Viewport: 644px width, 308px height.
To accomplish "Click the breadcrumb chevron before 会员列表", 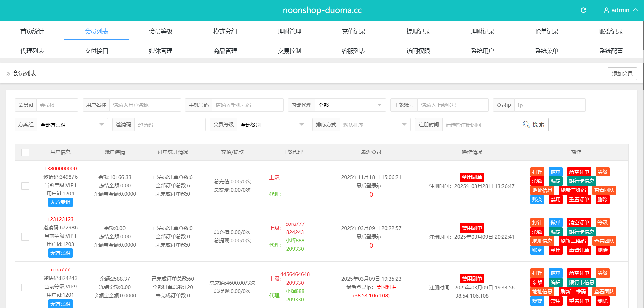I will click(8, 74).
